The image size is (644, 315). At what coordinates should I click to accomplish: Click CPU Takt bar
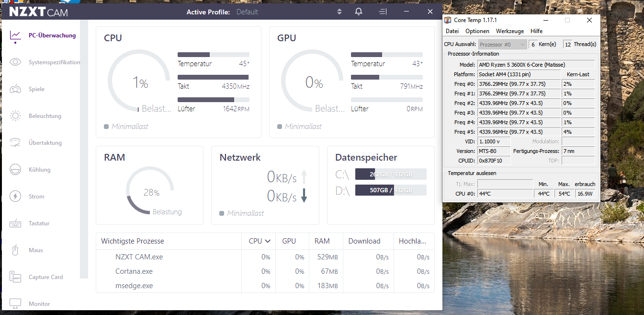pyautogui.click(x=213, y=77)
